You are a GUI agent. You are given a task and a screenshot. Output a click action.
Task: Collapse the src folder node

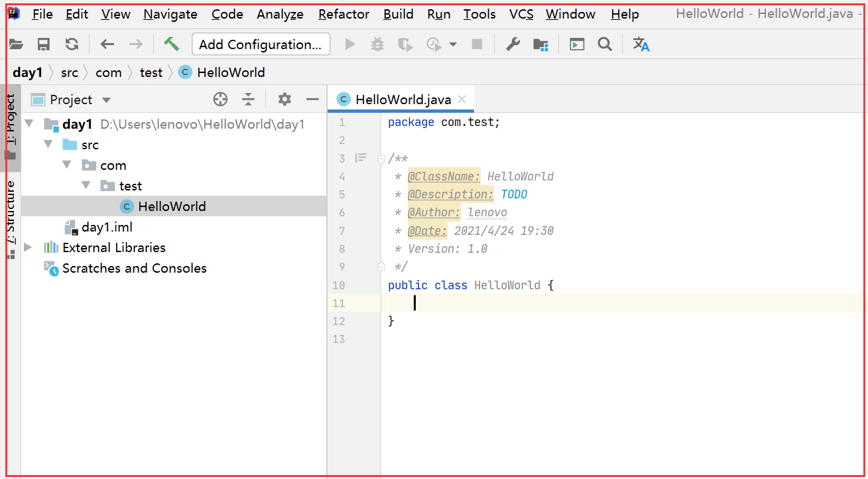pyautogui.click(x=48, y=144)
